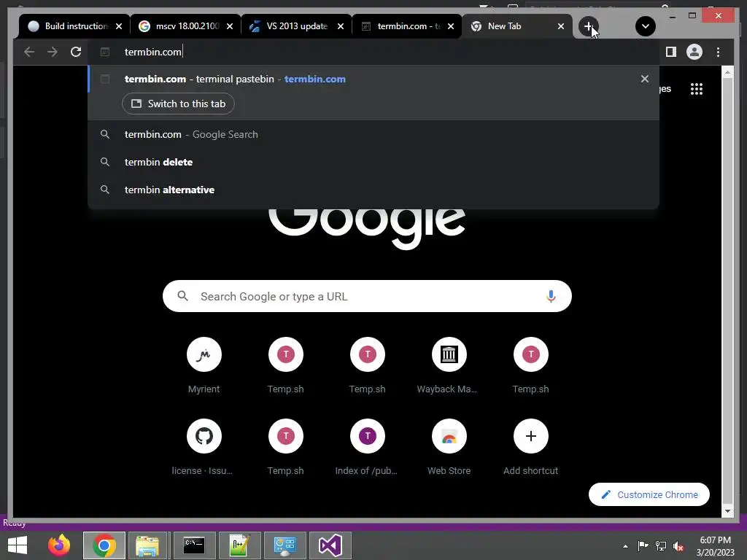Open the Windows Start button
Viewport: 747px width, 560px height.
18,545
